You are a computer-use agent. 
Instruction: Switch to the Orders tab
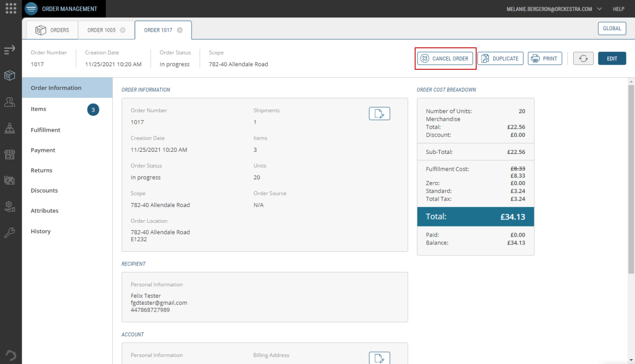point(52,30)
